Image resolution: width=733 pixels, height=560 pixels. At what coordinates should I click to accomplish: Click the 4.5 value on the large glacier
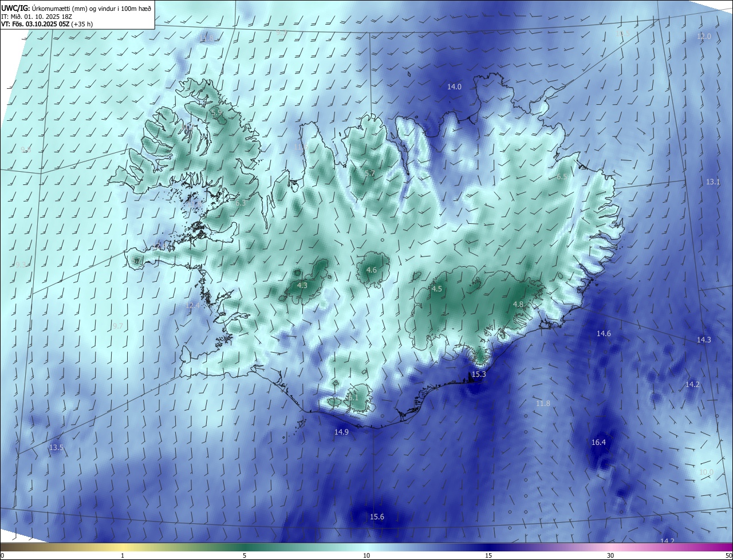click(x=437, y=289)
